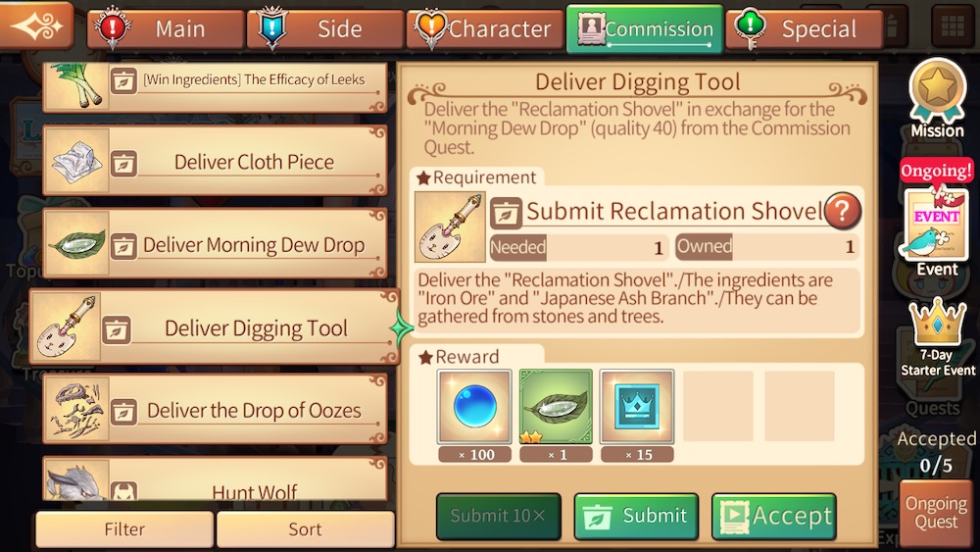Switch to the Main quest tab
The width and height of the screenshot is (980, 552).
coord(166,28)
